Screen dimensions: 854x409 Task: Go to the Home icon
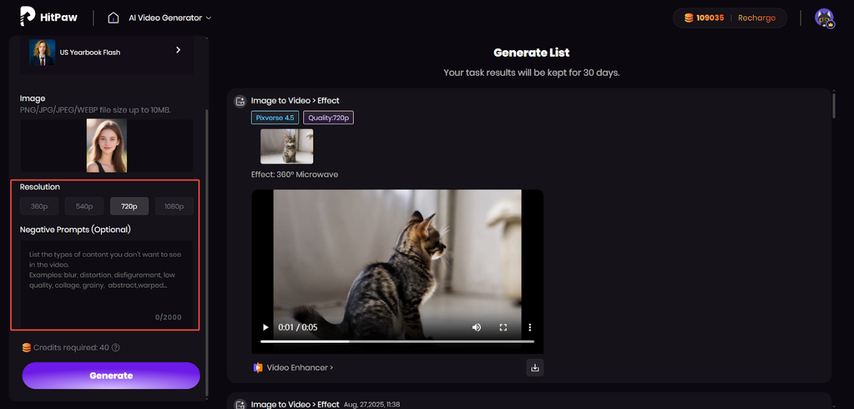pyautogui.click(x=114, y=18)
